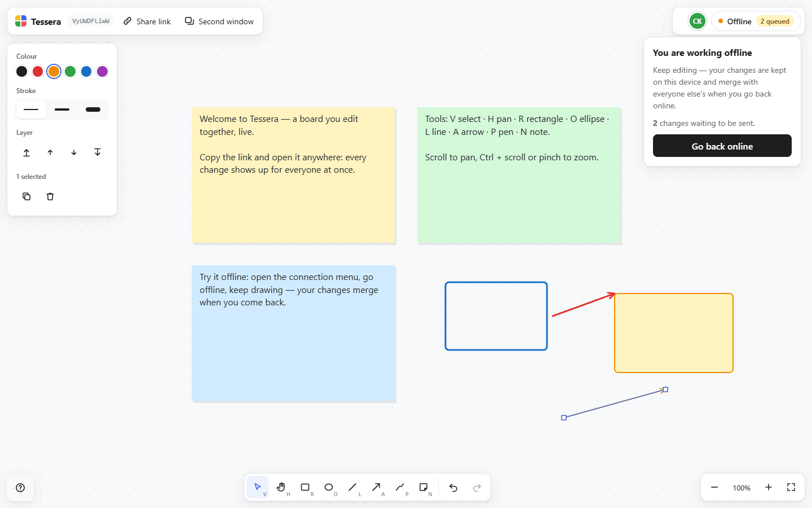Pick the green colour swatch
The image size is (812, 508).
point(70,71)
